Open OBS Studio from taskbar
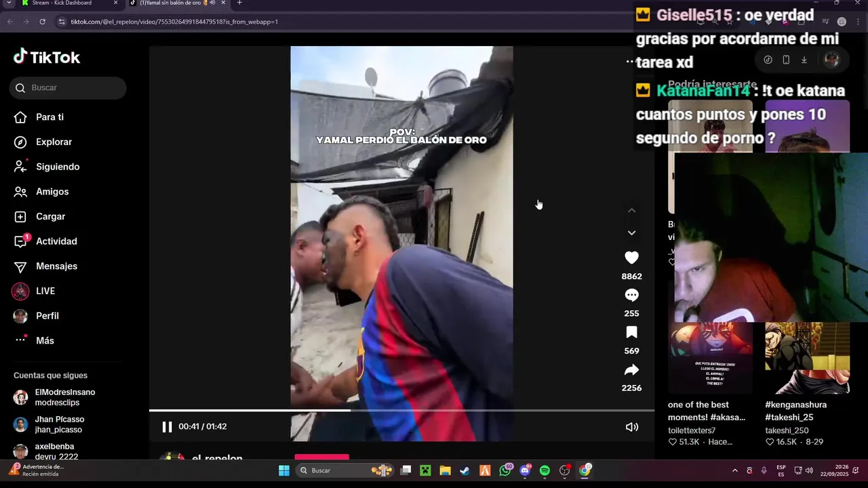Viewport: 868px width, 488px height. (x=565, y=470)
